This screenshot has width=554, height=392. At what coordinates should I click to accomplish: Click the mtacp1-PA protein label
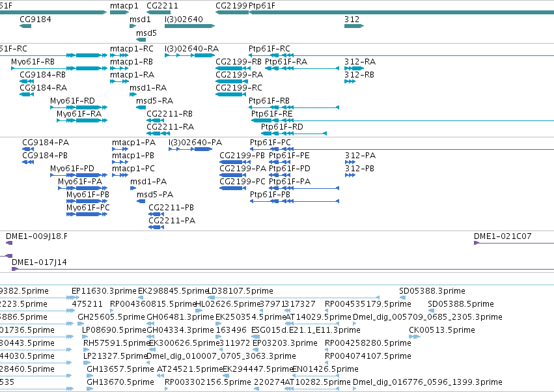point(134,143)
